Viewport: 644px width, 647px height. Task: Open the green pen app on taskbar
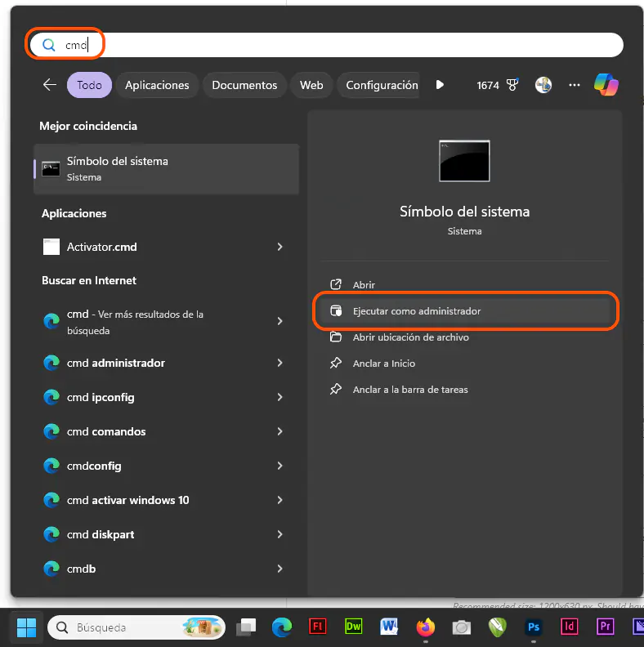pos(498,627)
